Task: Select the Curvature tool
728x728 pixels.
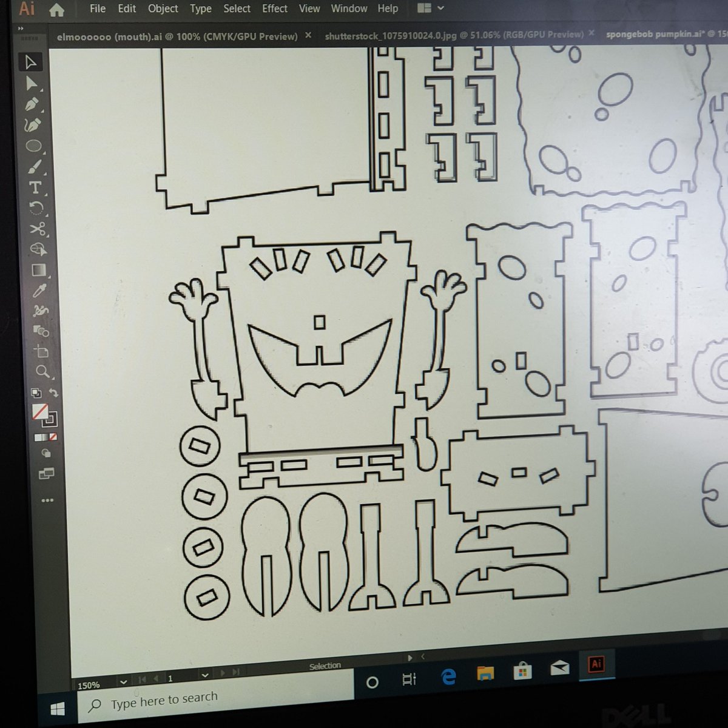Action: 33,125
